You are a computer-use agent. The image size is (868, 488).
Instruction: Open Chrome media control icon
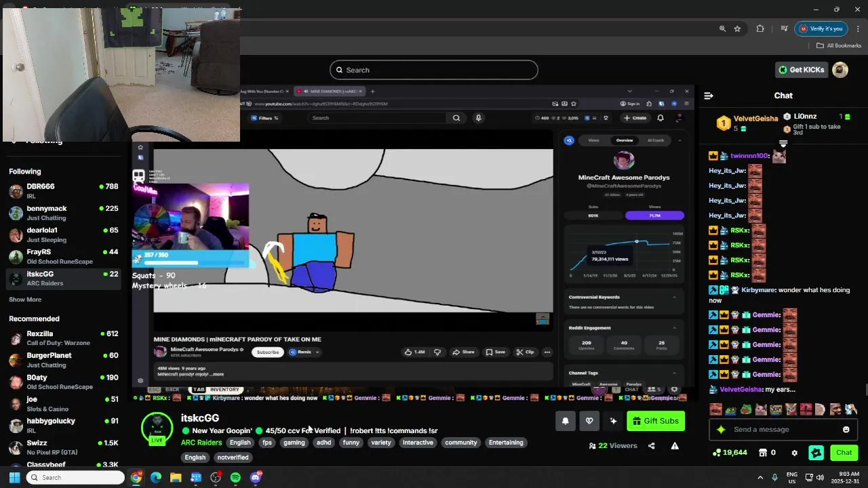tap(784, 28)
